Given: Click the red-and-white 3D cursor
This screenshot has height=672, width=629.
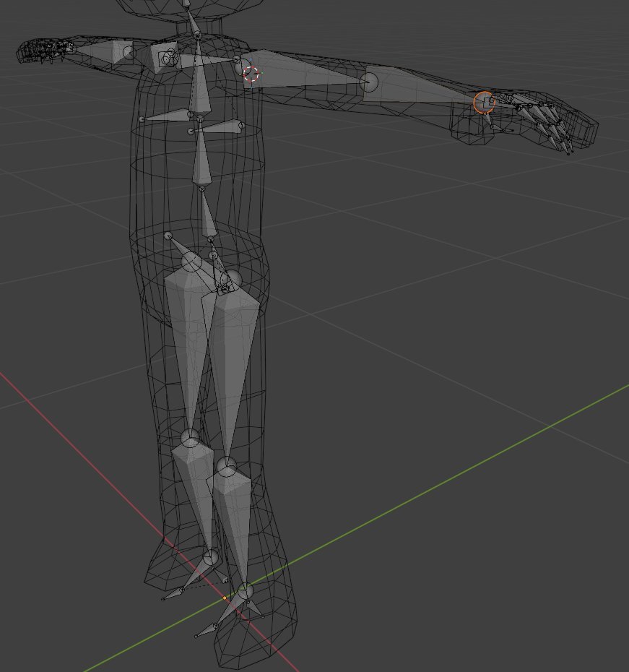Looking at the screenshot, I should 251,74.
